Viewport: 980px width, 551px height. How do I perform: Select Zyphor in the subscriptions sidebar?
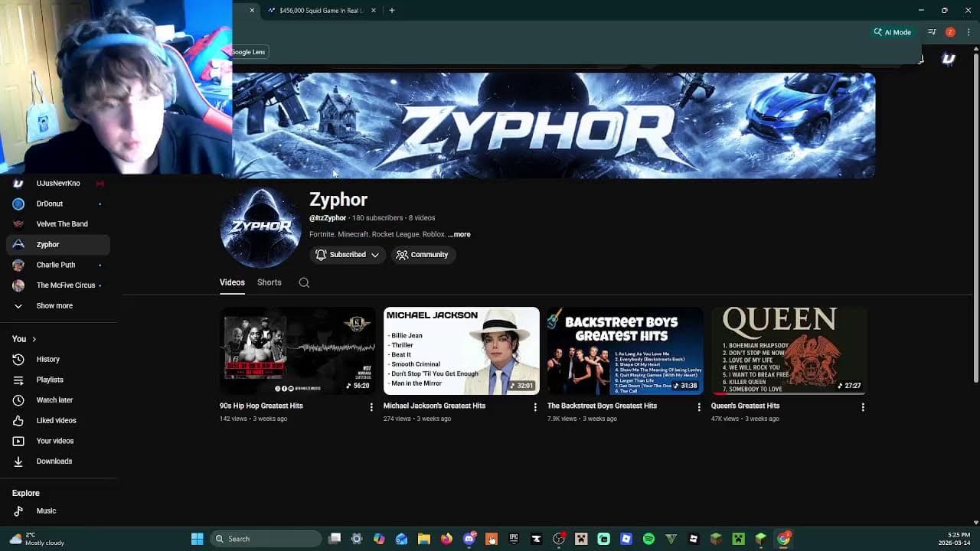tap(58, 245)
